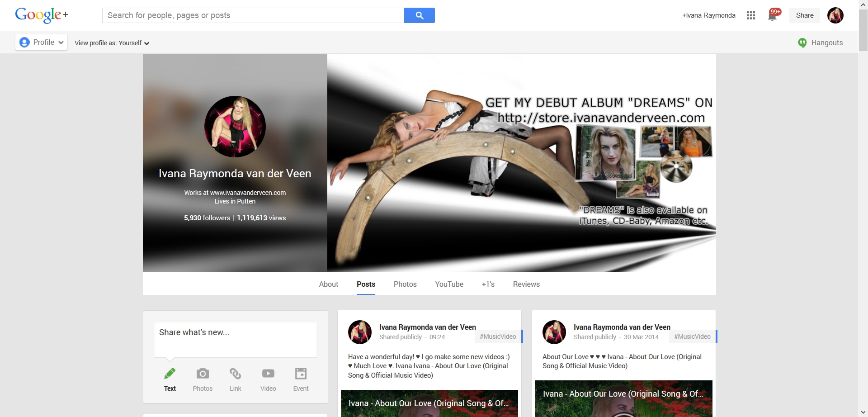The image size is (868, 417).
Task: Open the Hangouts text link
Action: point(827,43)
